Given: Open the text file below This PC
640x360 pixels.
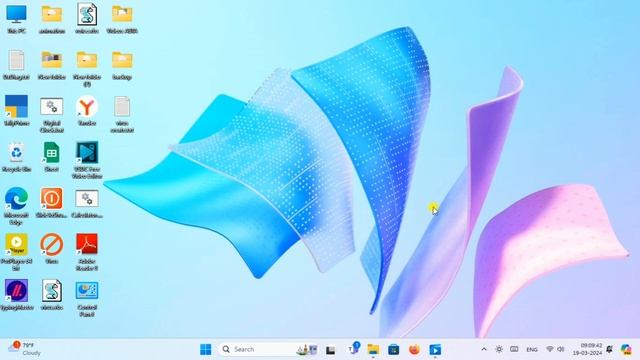Looking at the screenshot, I should click(16, 64).
